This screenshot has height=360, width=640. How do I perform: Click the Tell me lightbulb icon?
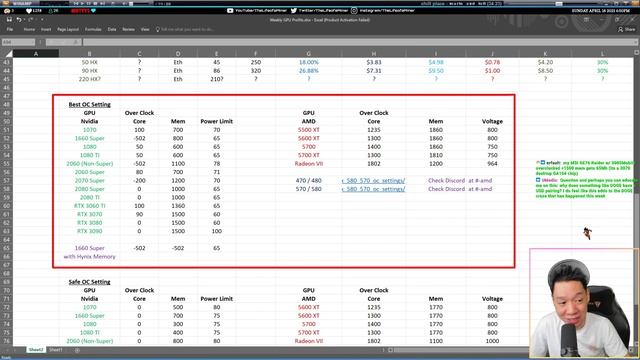point(158,29)
